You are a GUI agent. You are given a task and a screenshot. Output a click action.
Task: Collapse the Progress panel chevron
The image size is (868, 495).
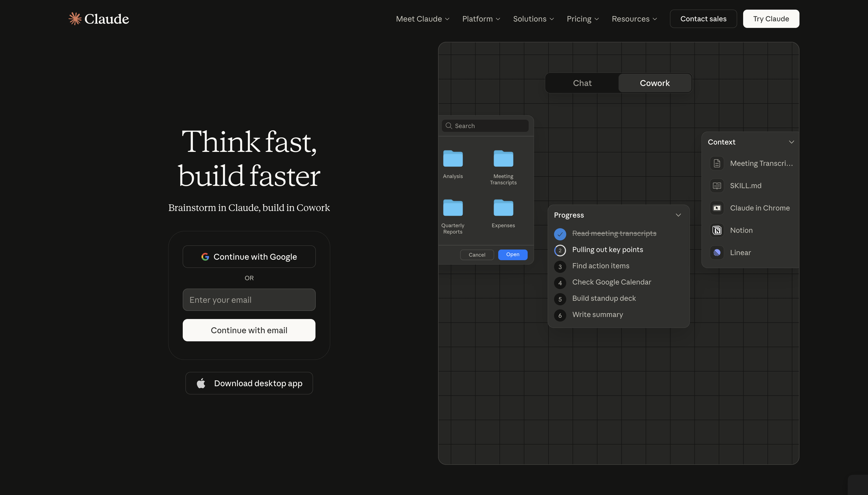pyautogui.click(x=678, y=215)
